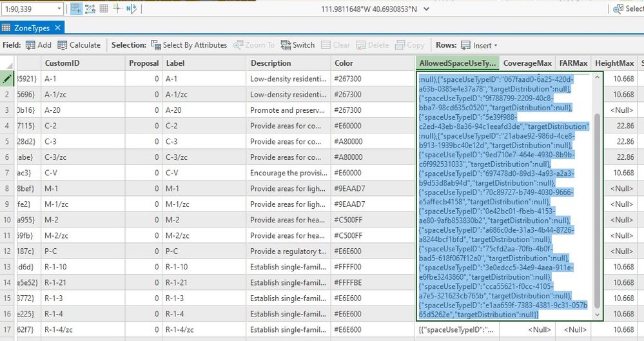The height and width of the screenshot is (341, 644).
Task: Click description 'Encourage the provisi...'
Action: click(288, 173)
